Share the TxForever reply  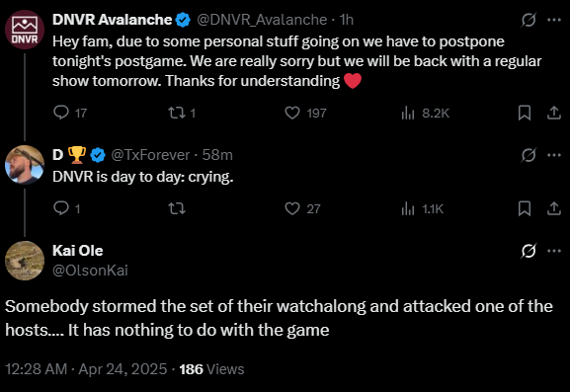pyautogui.click(x=553, y=208)
